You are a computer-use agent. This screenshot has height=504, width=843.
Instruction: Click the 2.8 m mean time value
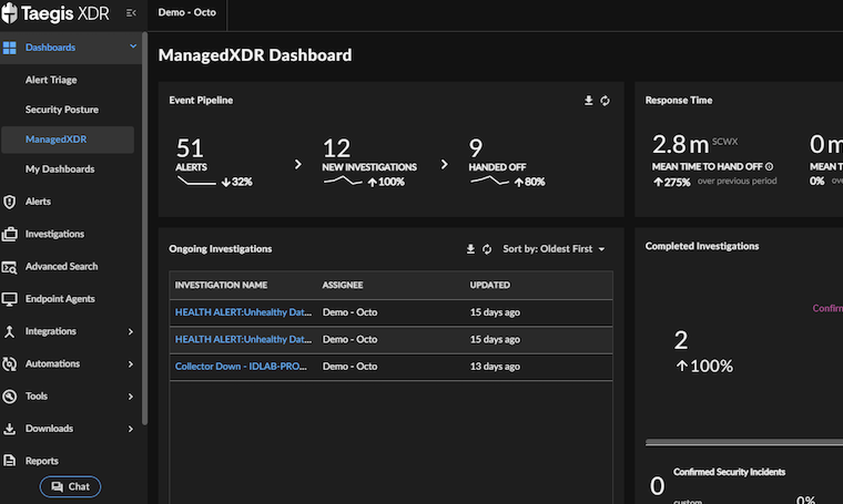pos(681,144)
